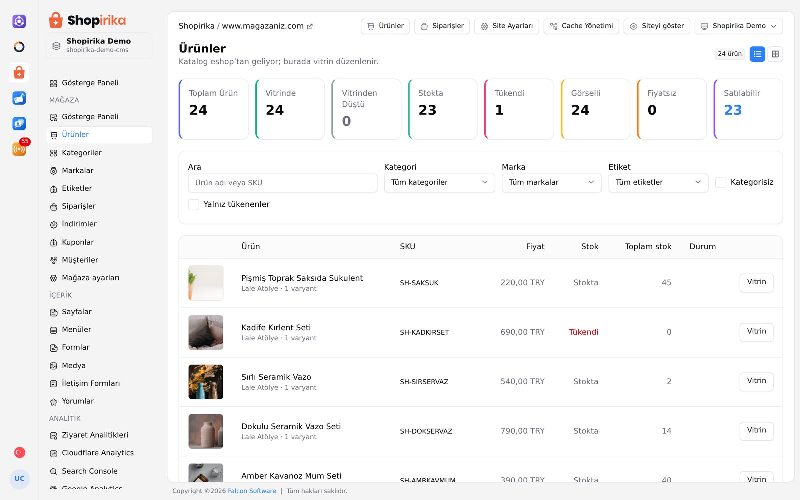Click the Kategoriler sidebar icon

pos(54,153)
